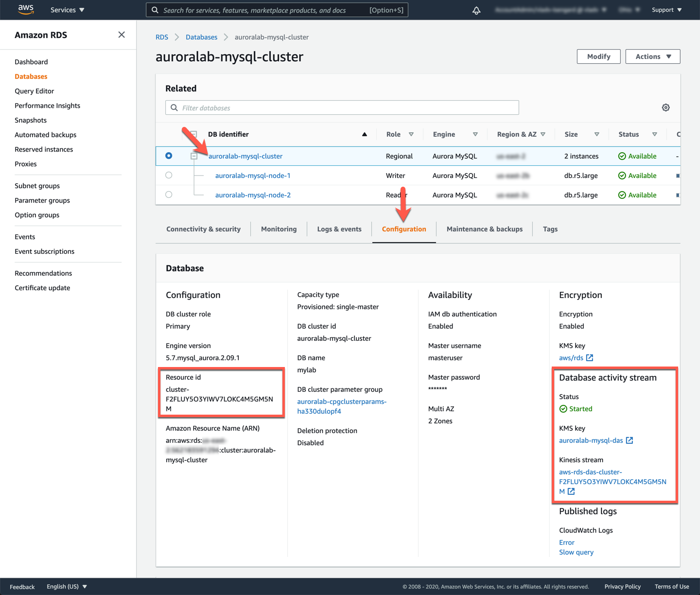Select the auroralab-mysql-node-2 radio button
Image resolution: width=700 pixels, height=595 pixels.
coord(169,194)
